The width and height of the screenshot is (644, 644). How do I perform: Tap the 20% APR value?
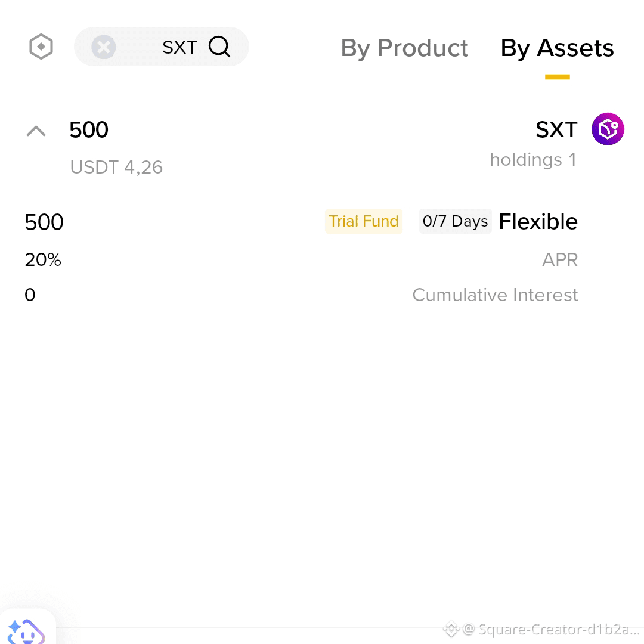43,260
